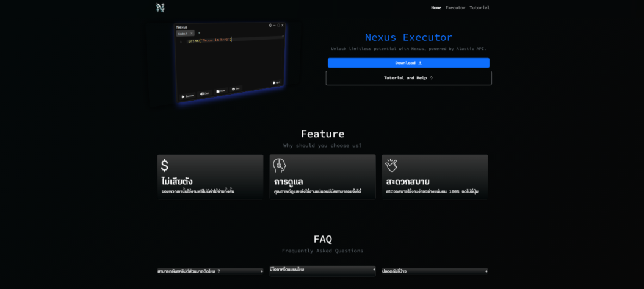Click the Nexus N logo in header

161,7
